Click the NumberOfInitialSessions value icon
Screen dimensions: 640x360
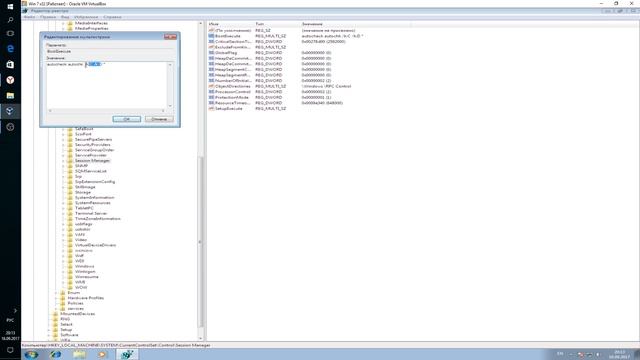[211, 80]
